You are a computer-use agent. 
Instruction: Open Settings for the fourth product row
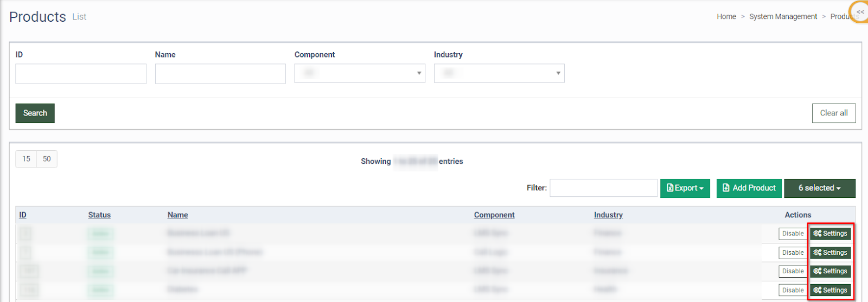830,290
